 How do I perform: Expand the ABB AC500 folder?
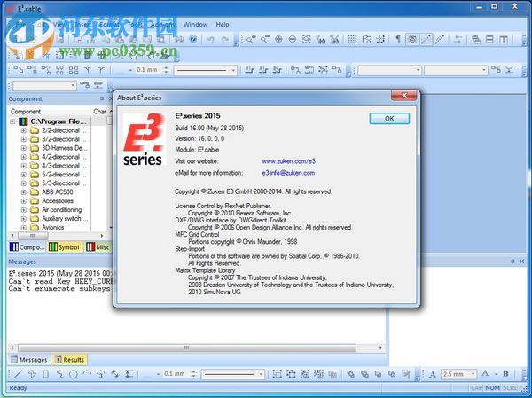point(23,192)
